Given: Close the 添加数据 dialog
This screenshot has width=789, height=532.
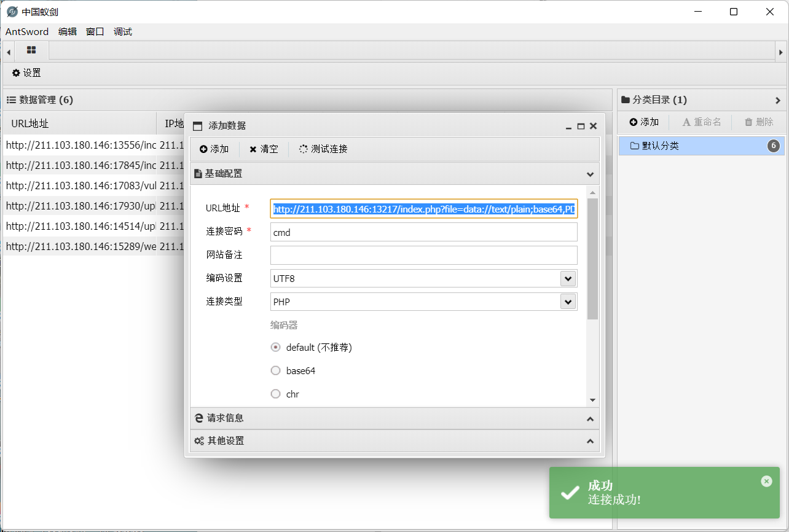Looking at the screenshot, I should coord(593,126).
